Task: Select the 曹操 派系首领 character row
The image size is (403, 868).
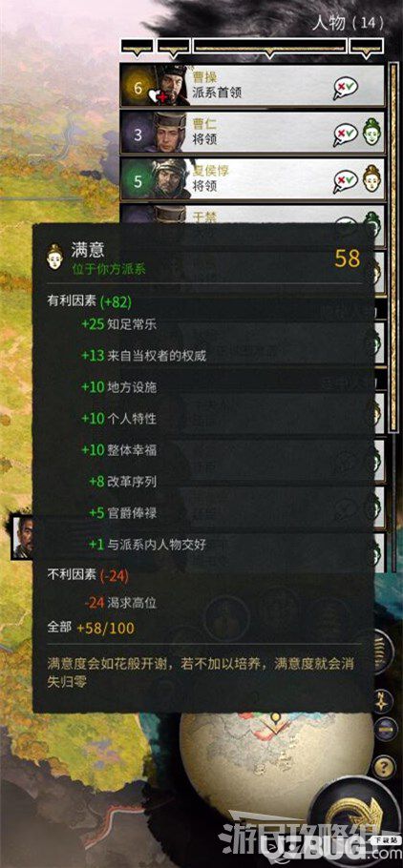Action: [x=252, y=87]
